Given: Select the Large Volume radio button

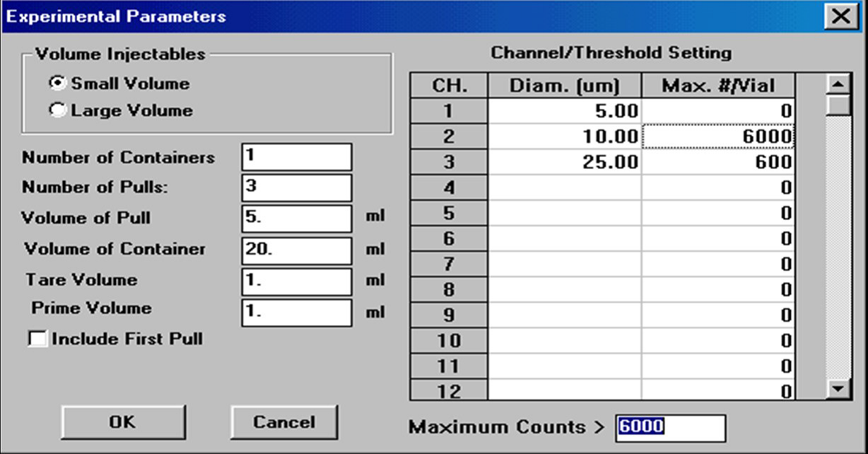Looking at the screenshot, I should click(x=58, y=110).
